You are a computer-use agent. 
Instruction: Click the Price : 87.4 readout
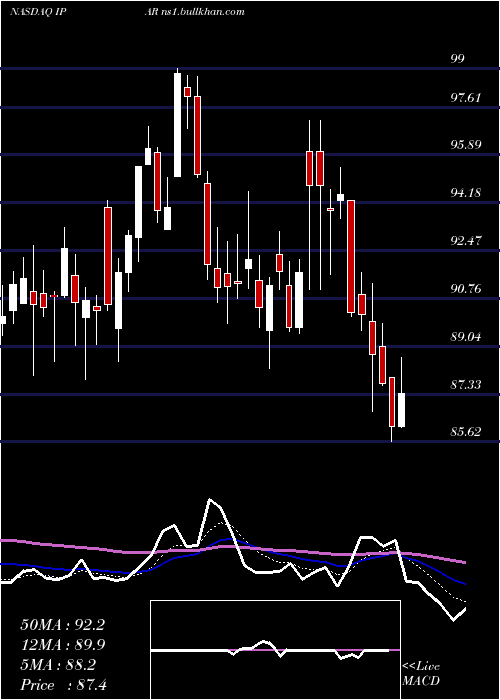pos(63,685)
